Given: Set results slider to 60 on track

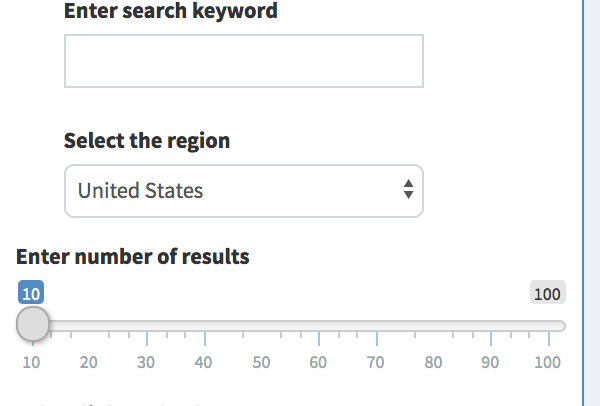Looking at the screenshot, I should click(x=318, y=325).
